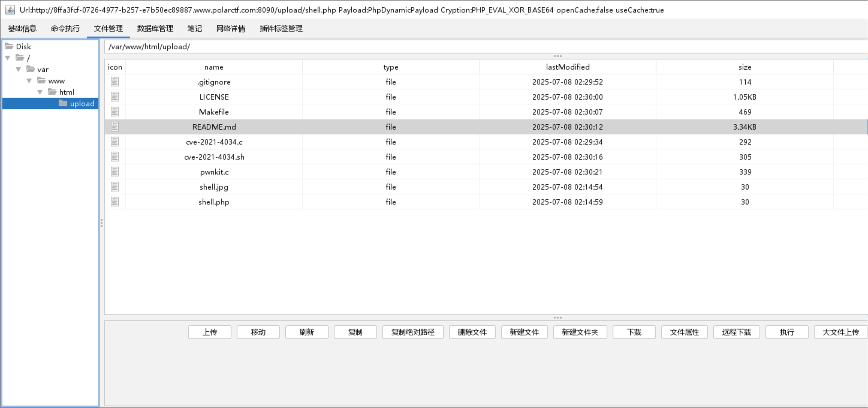This screenshot has width=868, height=408.
Task: Select the pwnkit.c file name
Action: pyautogui.click(x=214, y=172)
